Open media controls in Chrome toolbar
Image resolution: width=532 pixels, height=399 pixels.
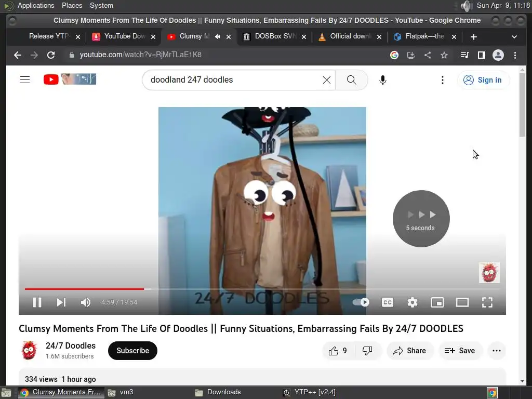(x=465, y=55)
